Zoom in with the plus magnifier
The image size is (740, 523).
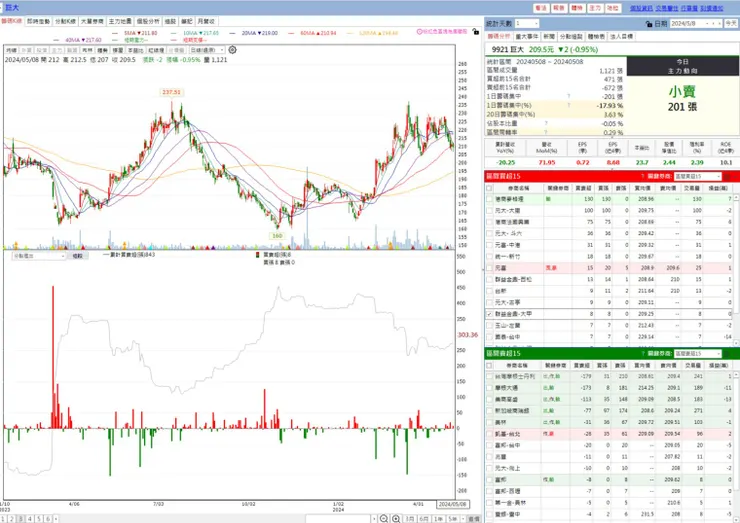(396, 519)
